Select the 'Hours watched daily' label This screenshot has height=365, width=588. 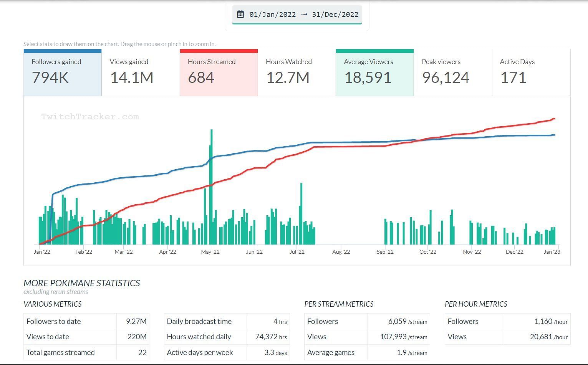click(199, 337)
